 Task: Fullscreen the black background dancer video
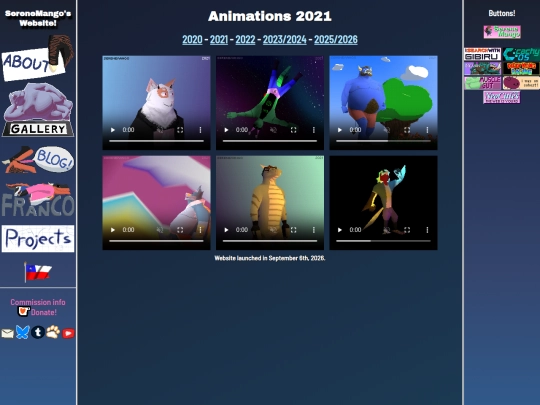click(x=407, y=230)
